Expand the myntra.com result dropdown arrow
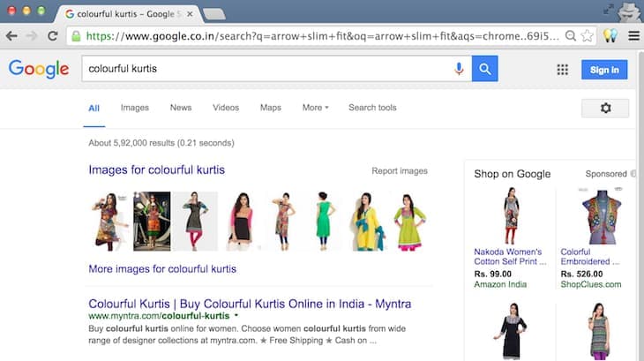Viewport: 644px width, 361px height. click(x=236, y=315)
